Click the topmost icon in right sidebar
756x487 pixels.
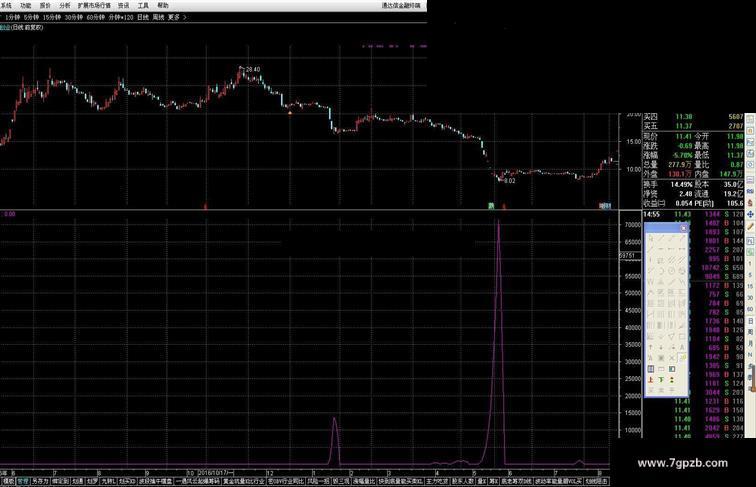(x=750, y=119)
